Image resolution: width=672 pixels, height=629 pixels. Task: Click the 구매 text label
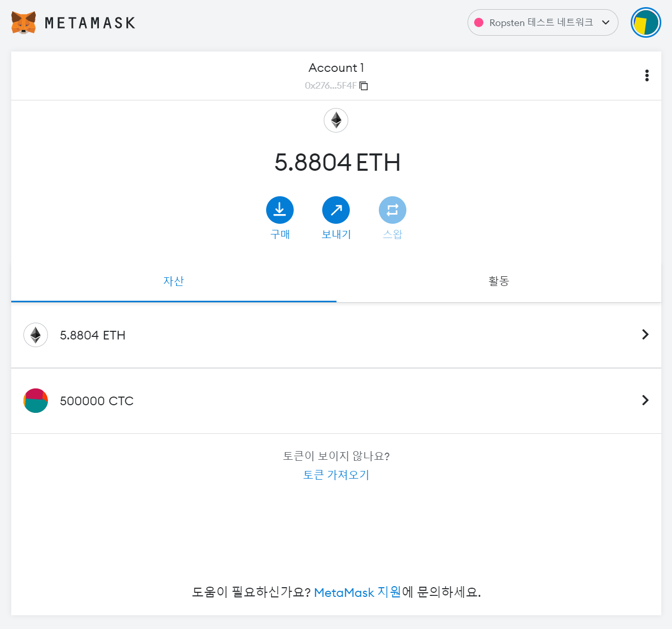tap(280, 234)
